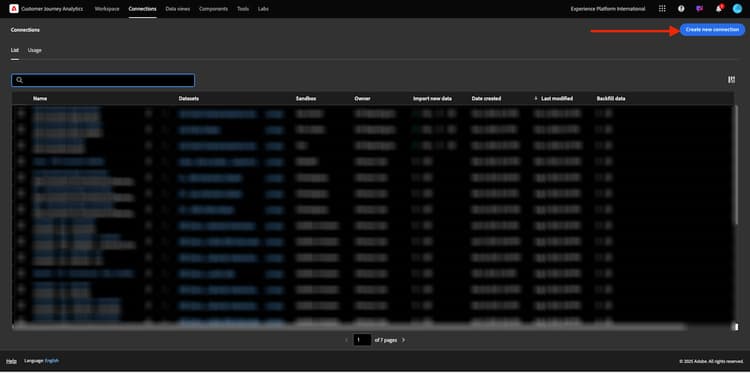
Task: Open the Data views menu
Action: 177,9
